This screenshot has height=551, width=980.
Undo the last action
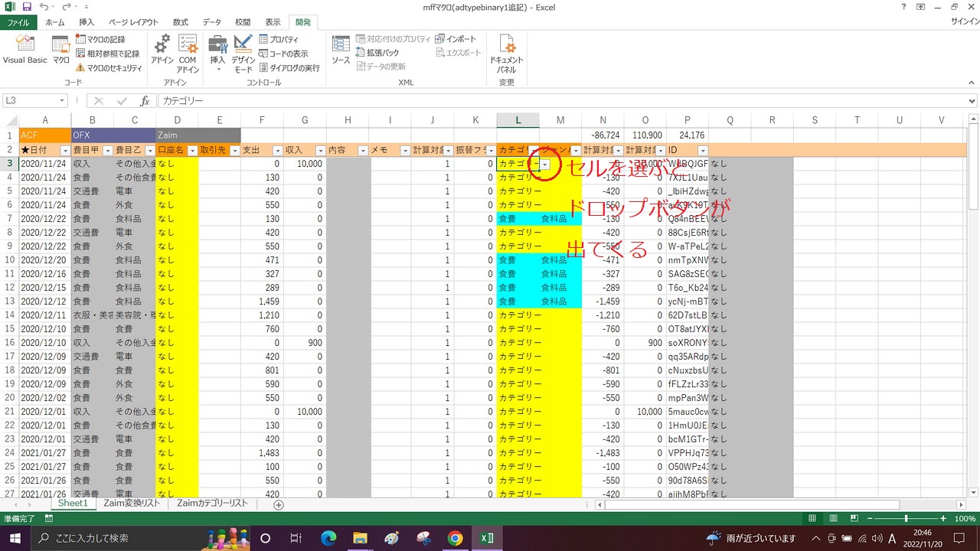(x=44, y=7)
